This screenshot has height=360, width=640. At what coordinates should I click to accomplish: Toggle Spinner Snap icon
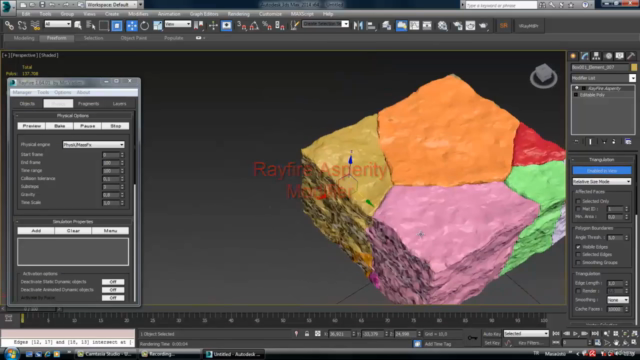click(x=280, y=26)
